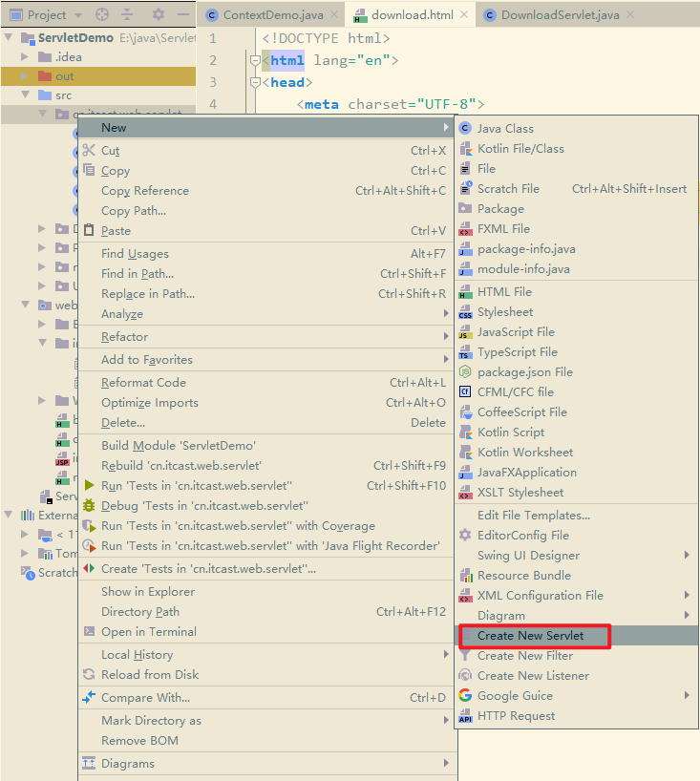Choose Compare With...
This screenshot has height=781, width=700.
click(x=267, y=697)
